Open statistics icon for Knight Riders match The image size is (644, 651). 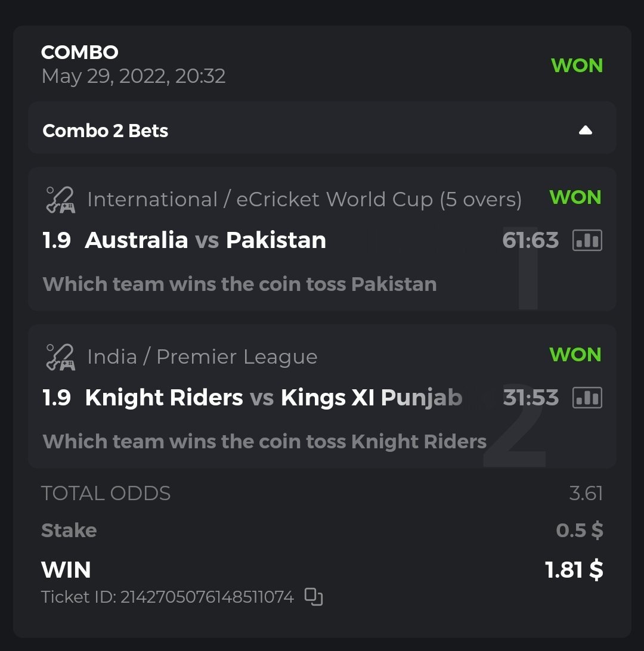(587, 398)
